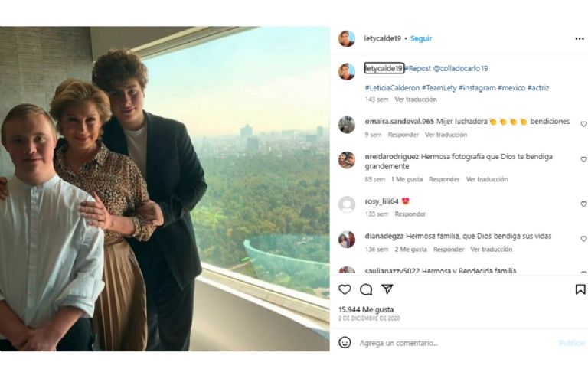Like omaira.sandoval.965's comment
Viewport: 588px width, 382px height.
click(583, 124)
